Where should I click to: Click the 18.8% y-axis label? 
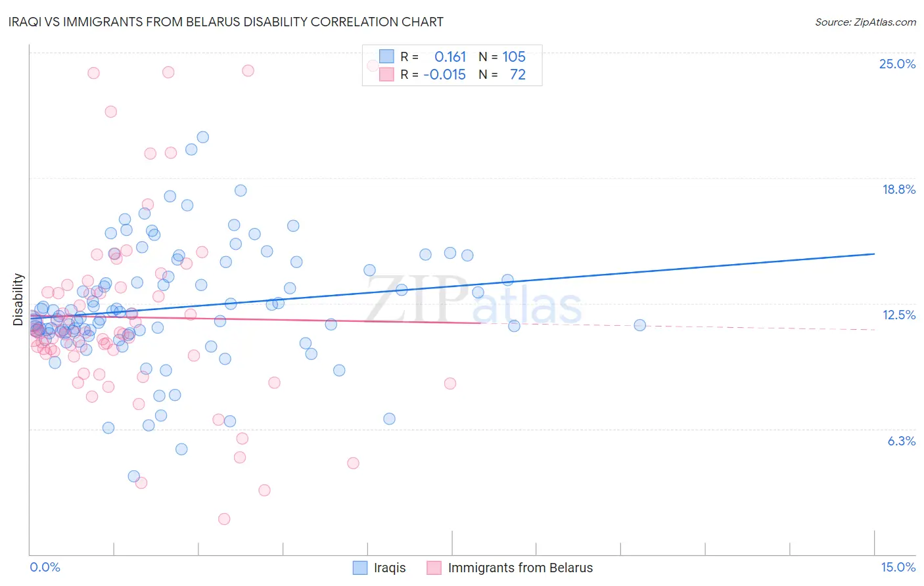(x=898, y=189)
